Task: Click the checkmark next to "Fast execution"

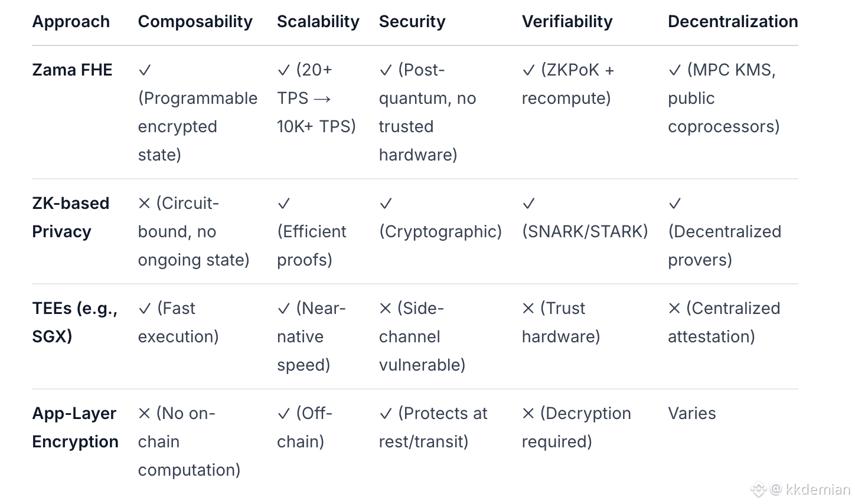Action: 145,309
